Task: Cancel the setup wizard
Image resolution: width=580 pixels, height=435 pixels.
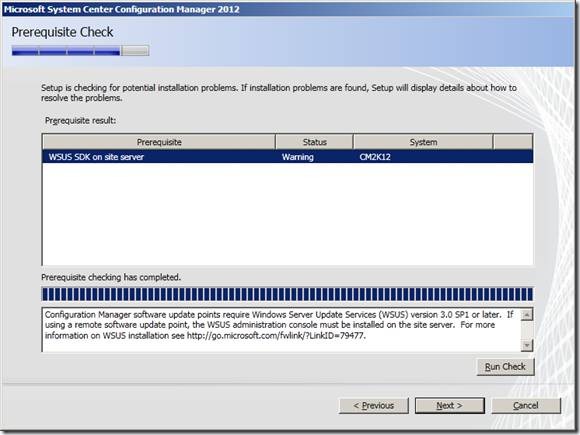Action: click(x=526, y=405)
